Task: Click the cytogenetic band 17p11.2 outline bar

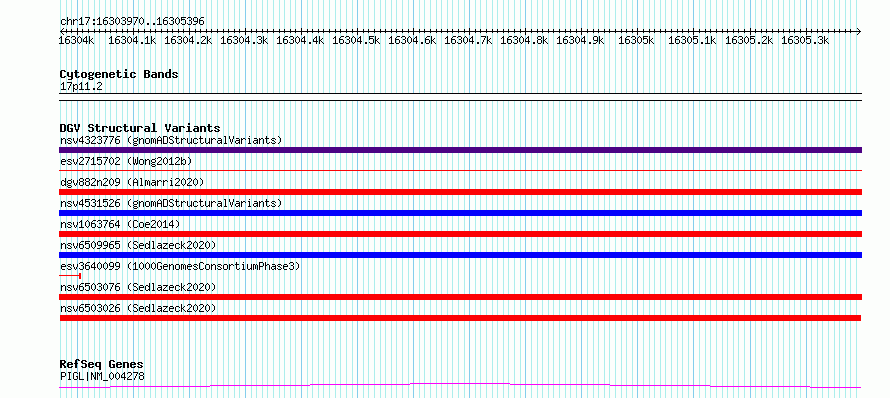Action: coord(460,97)
